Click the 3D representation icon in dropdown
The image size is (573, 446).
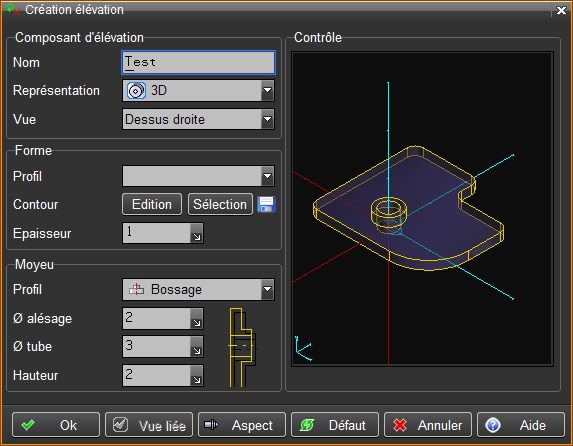click(x=136, y=91)
